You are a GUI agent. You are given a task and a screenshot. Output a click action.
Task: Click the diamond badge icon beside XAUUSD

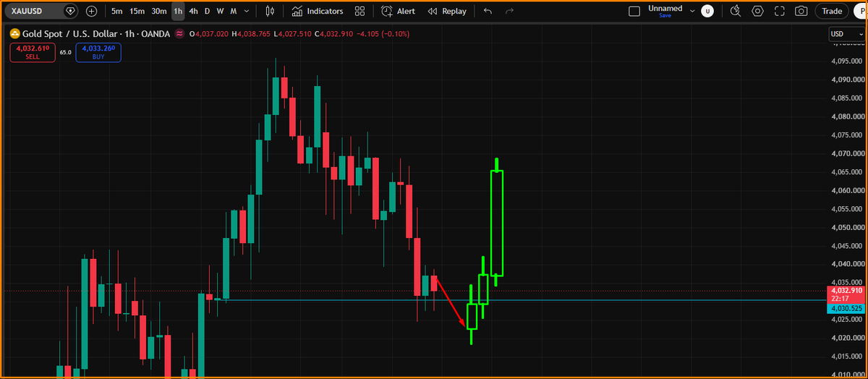pyautogui.click(x=70, y=12)
